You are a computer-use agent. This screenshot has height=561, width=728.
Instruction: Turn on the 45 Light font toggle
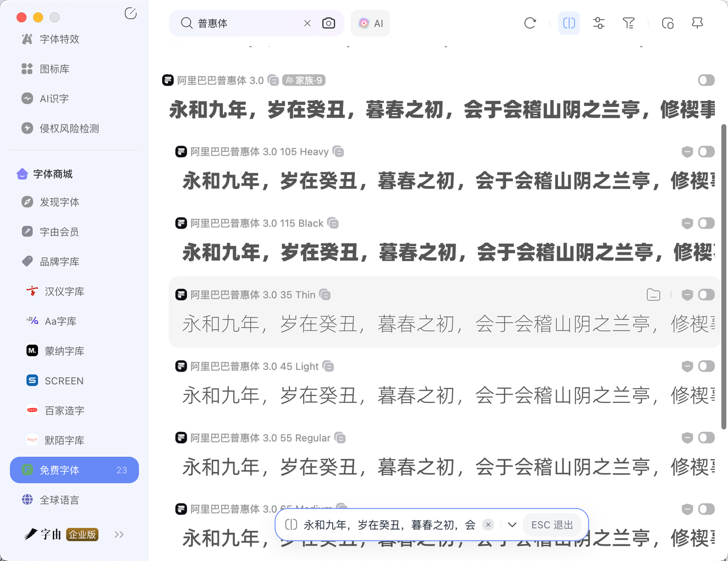point(706,366)
